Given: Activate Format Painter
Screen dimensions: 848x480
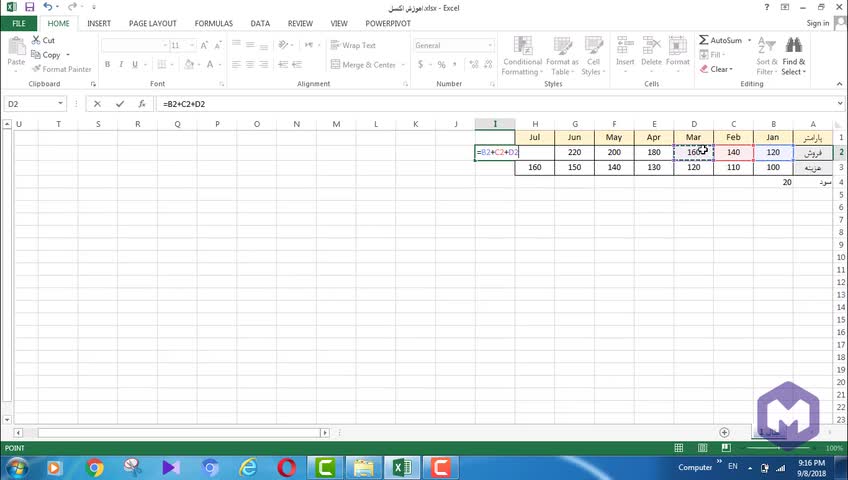Looking at the screenshot, I should (62, 69).
